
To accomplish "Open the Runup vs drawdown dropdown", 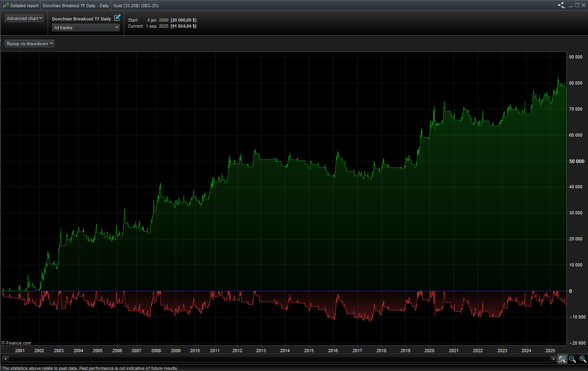I will pos(30,44).
